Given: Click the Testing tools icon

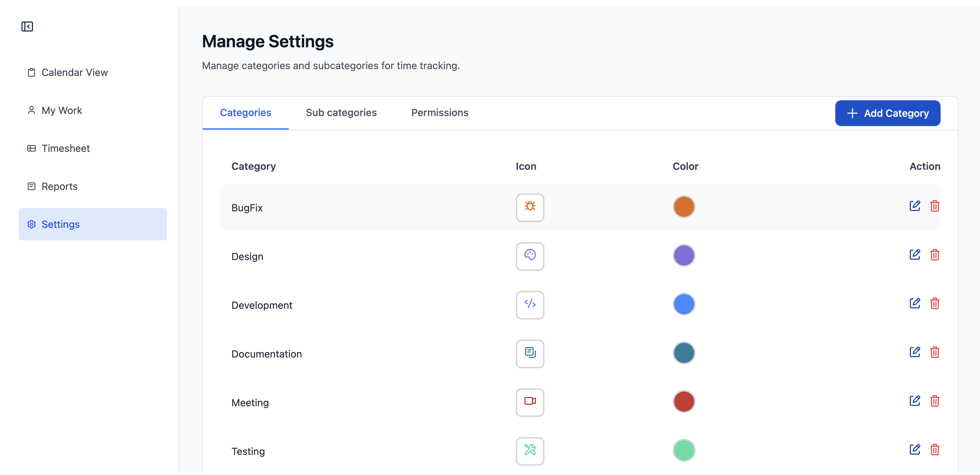Looking at the screenshot, I should coord(529,451).
